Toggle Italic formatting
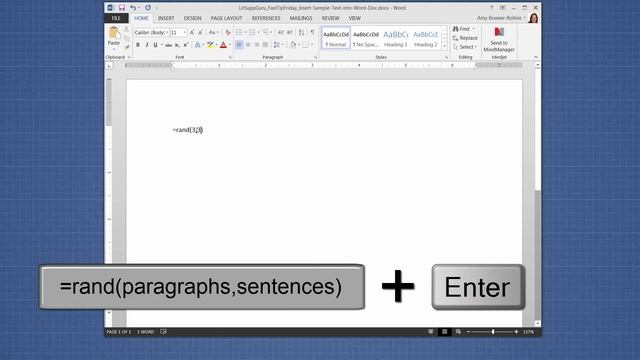Image resolution: width=640 pixels, height=360 pixels. [x=147, y=45]
